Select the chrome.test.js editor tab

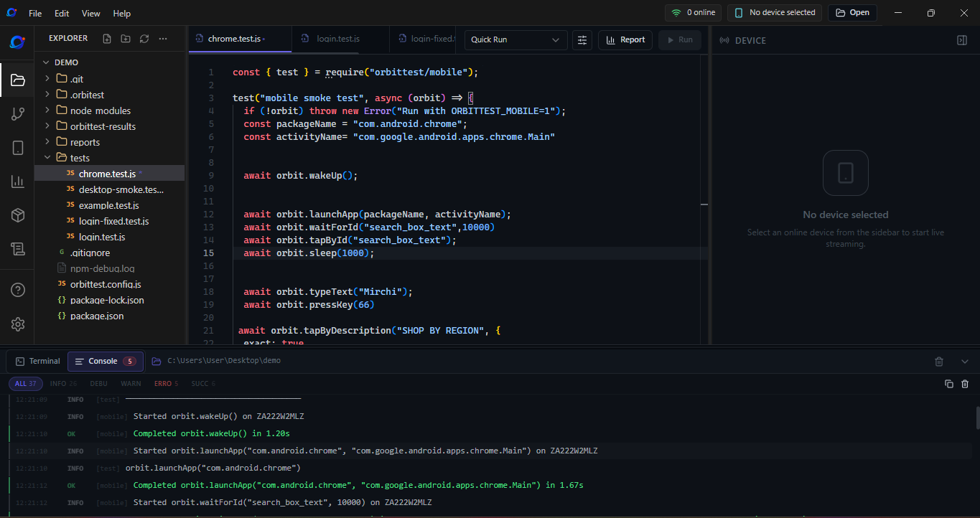[x=240, y=39]
